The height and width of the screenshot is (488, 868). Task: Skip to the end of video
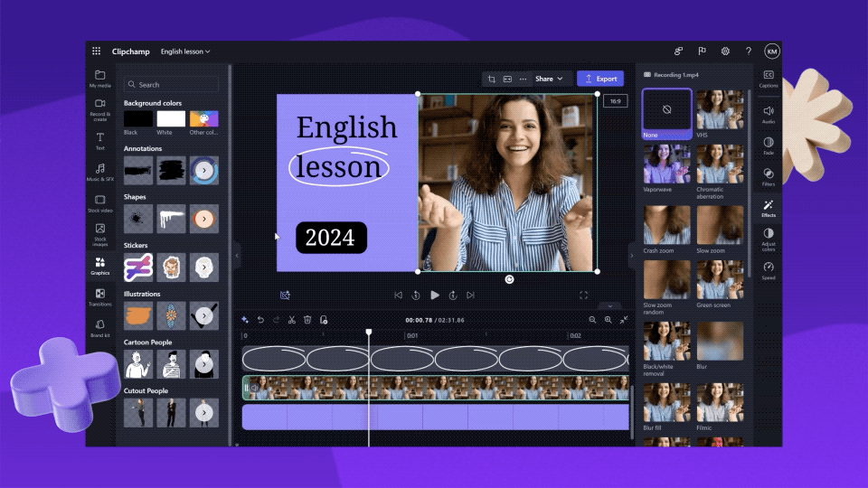[x=470, y=296]
